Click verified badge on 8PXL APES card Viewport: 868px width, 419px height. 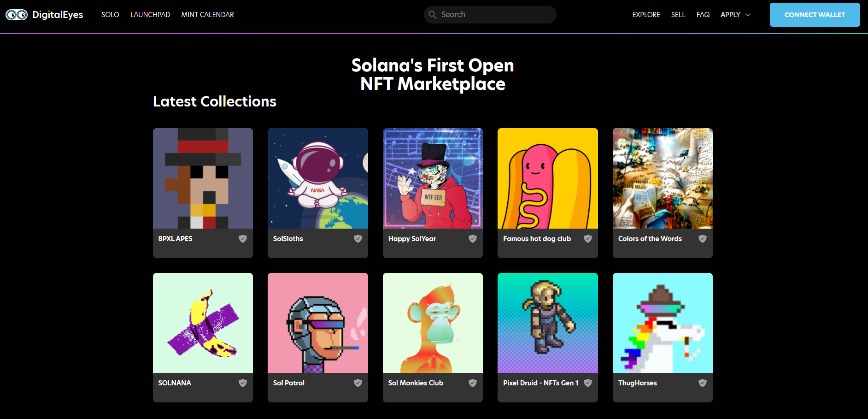click(x=243, y=239)
